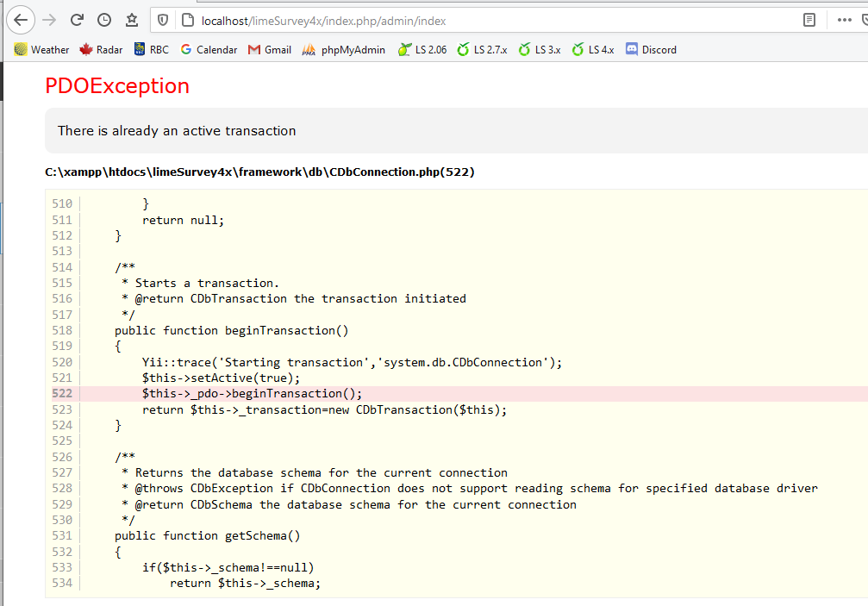Viewport: 868px width, 606px height.
Task: Toggle reader view icon in address bar
Action: point(809,20)
